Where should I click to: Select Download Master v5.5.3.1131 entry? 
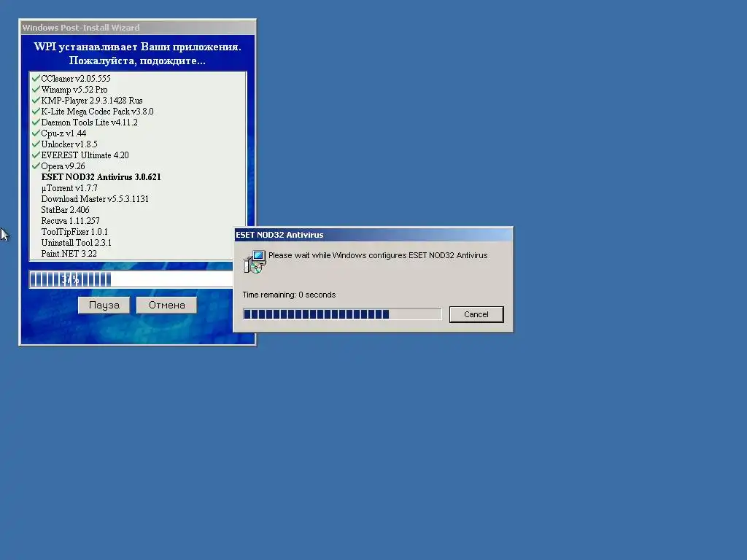95,199
